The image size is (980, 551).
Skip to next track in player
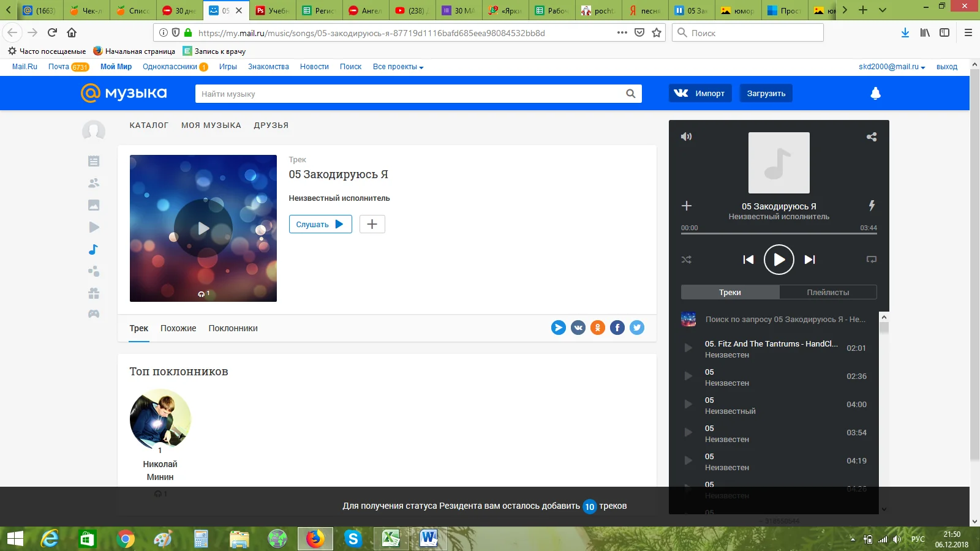pyautogui.click(x=810, y=260)
